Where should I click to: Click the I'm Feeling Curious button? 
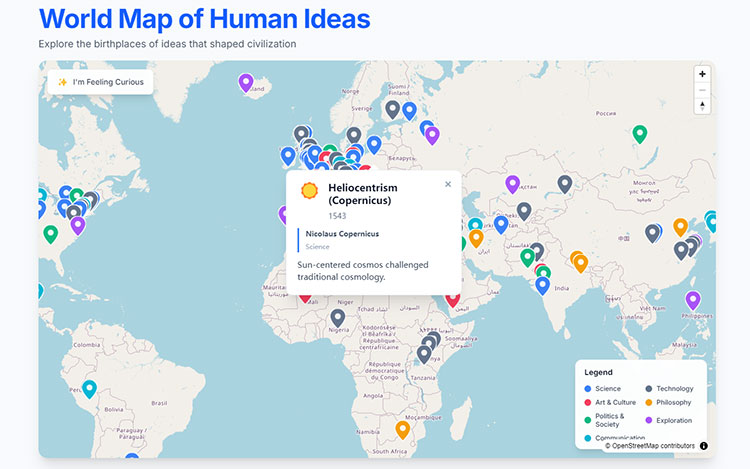tap(100, 82)
